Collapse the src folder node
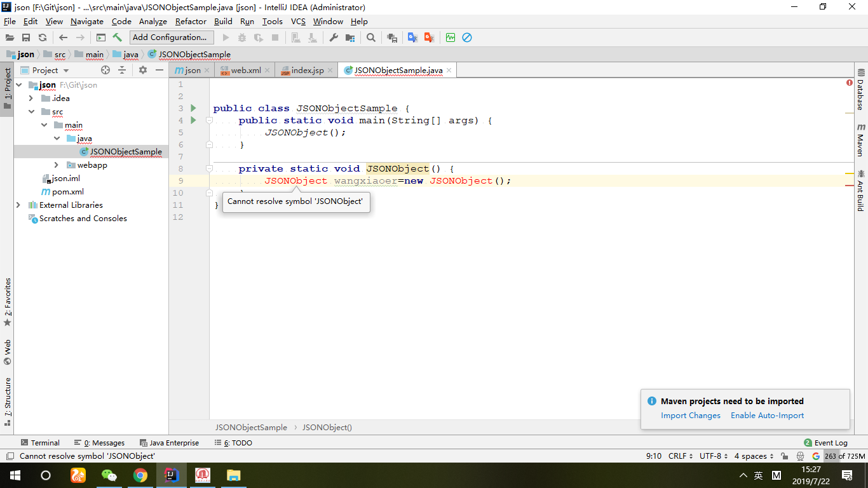Viewport: 868px width, 488px height. click(31, 111)
